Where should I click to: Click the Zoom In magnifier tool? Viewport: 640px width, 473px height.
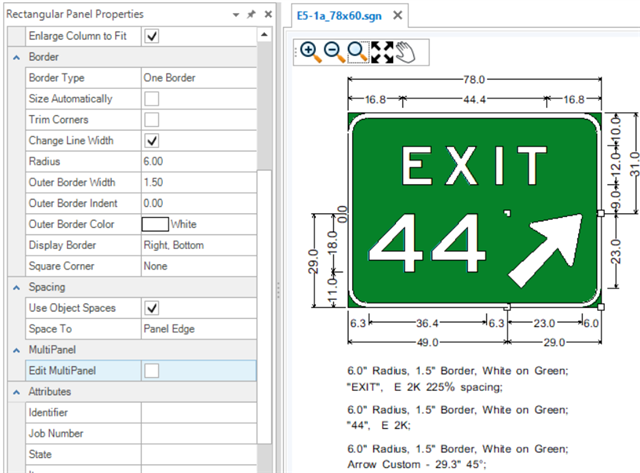(x=310, y=52)
